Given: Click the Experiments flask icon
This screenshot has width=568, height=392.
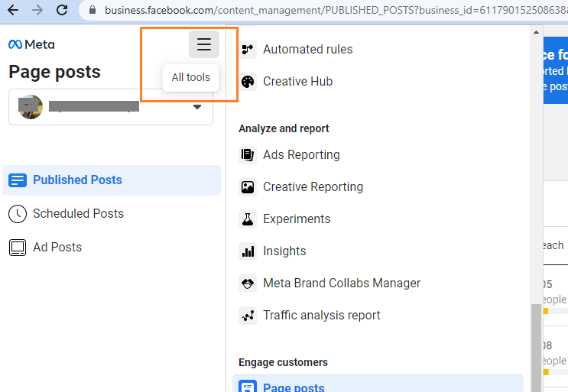Looking at the screenshot, I should click(248, 219).
